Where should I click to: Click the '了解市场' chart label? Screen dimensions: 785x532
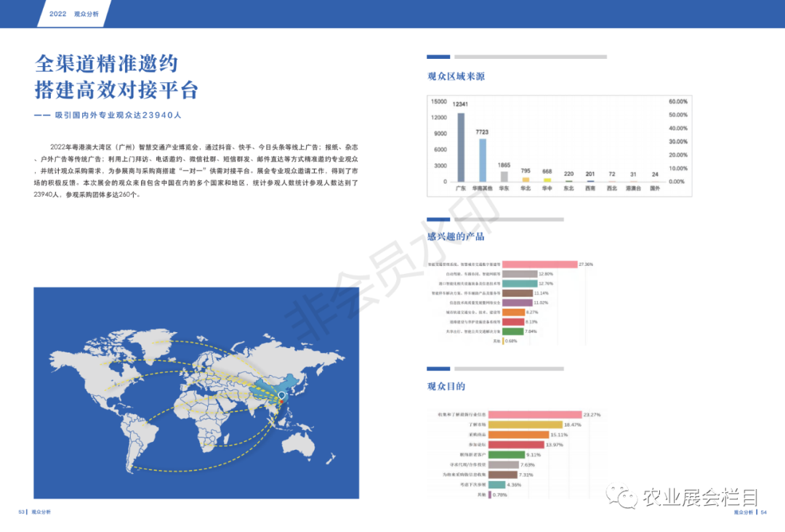click(477, 425)
